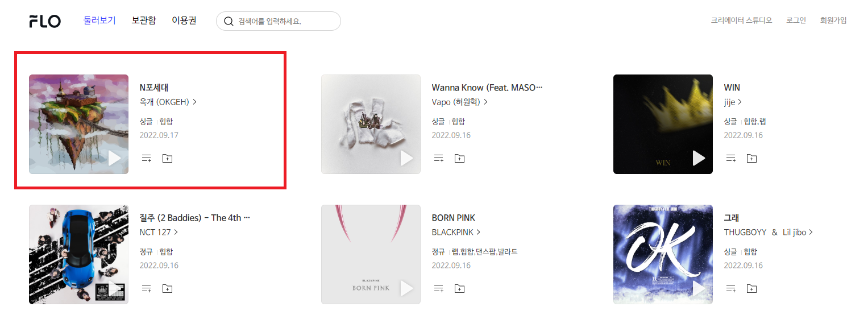Play the N포세대 album
The width and height of the screenshot is (868, 323).
click(114, 158)
